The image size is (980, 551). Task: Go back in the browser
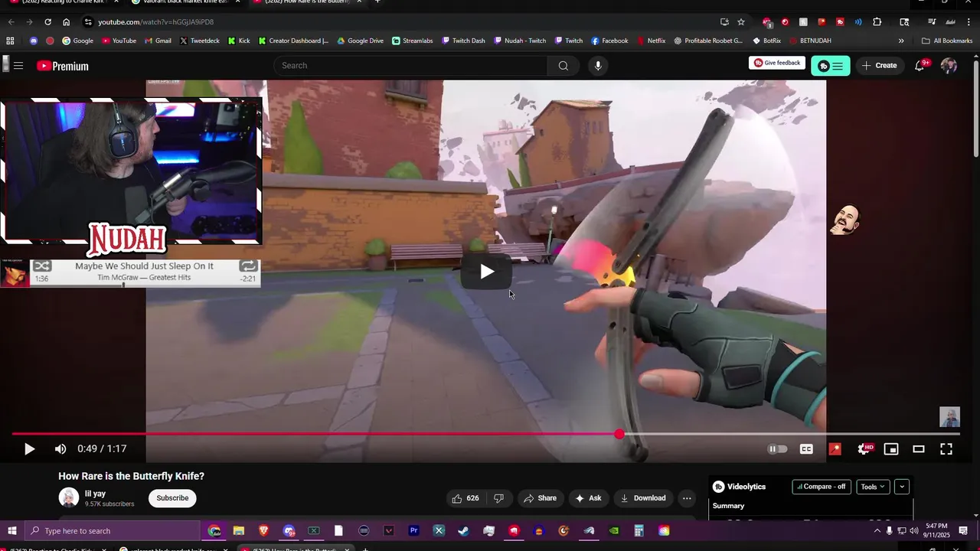11,22
